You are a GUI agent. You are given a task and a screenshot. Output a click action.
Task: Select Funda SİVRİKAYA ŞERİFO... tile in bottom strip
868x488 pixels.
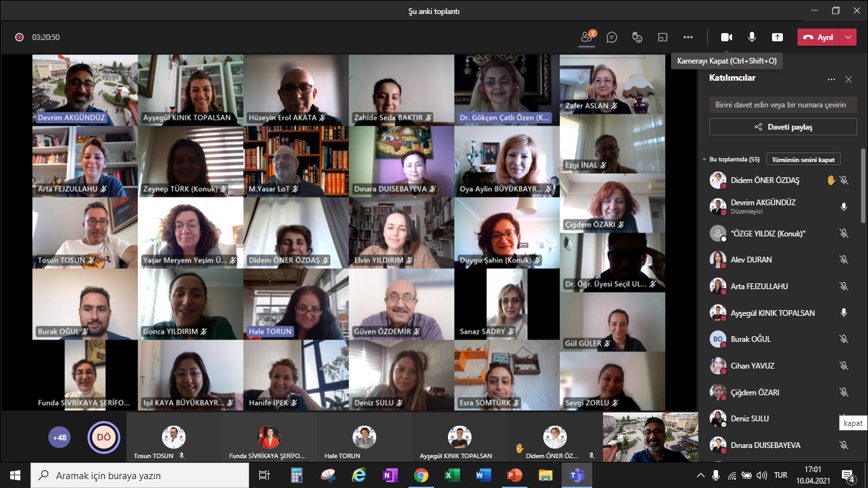click(x=269, y=437)
